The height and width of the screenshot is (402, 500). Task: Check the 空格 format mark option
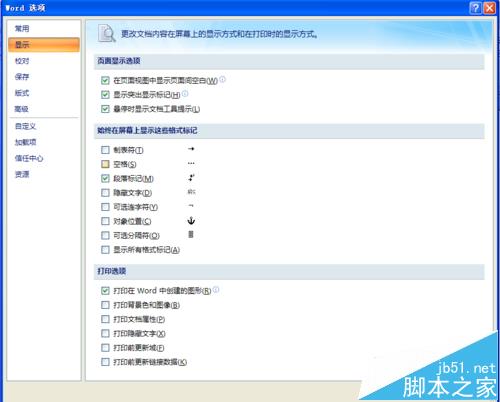105,164
